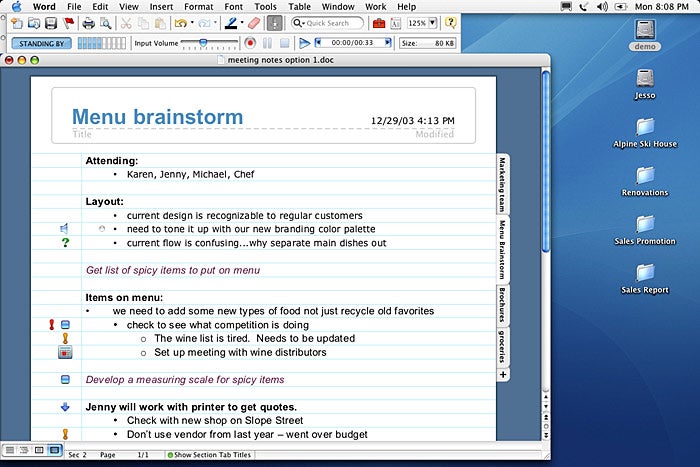Click the outline bullet circle handle beside 'need to tone'
The image size is (700, 467).
point(102,229)
